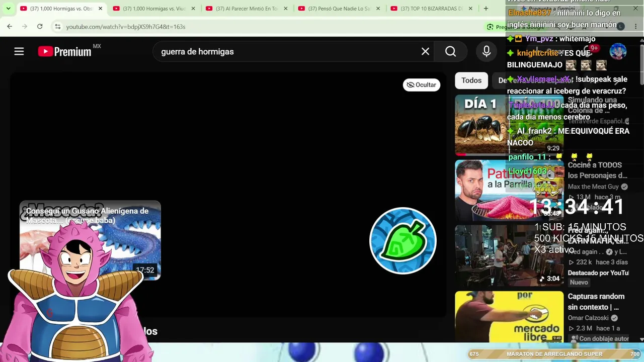Go back with the browser back arrow
The image size is (644, 362).
tap(10, 26)
